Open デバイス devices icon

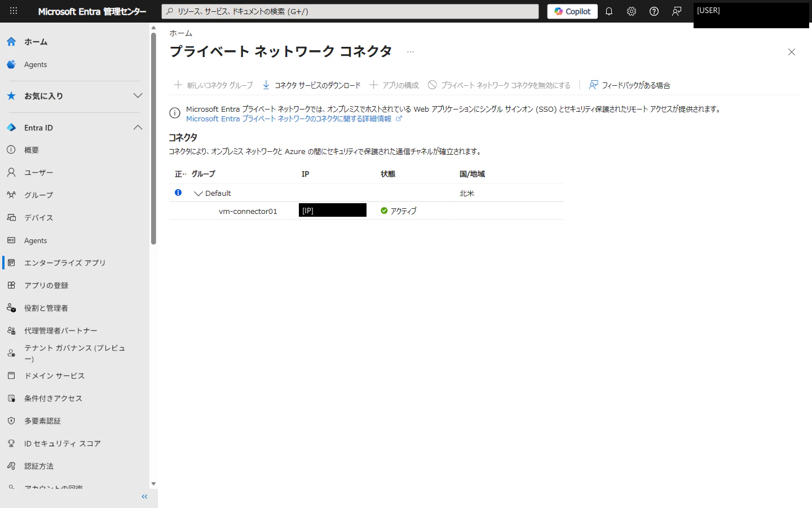[11, 217]
